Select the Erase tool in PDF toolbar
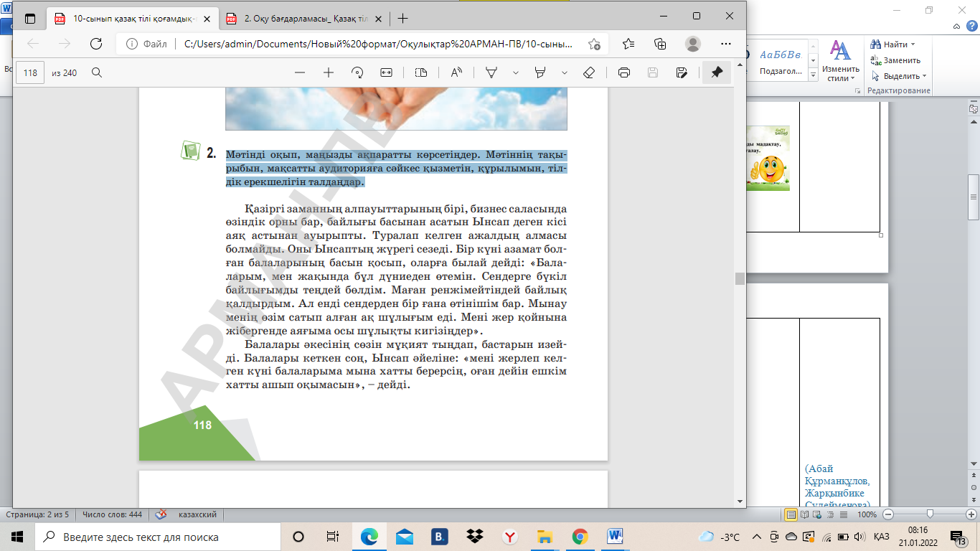Image resolution: width=980 pixels, height=551 pixels. tap(589, 72)
